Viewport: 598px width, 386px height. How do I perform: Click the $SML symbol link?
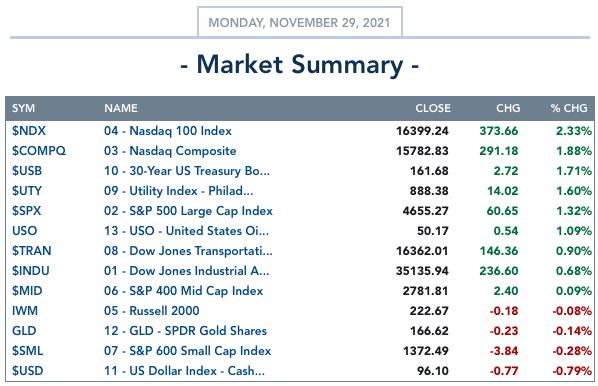[27, 351]
